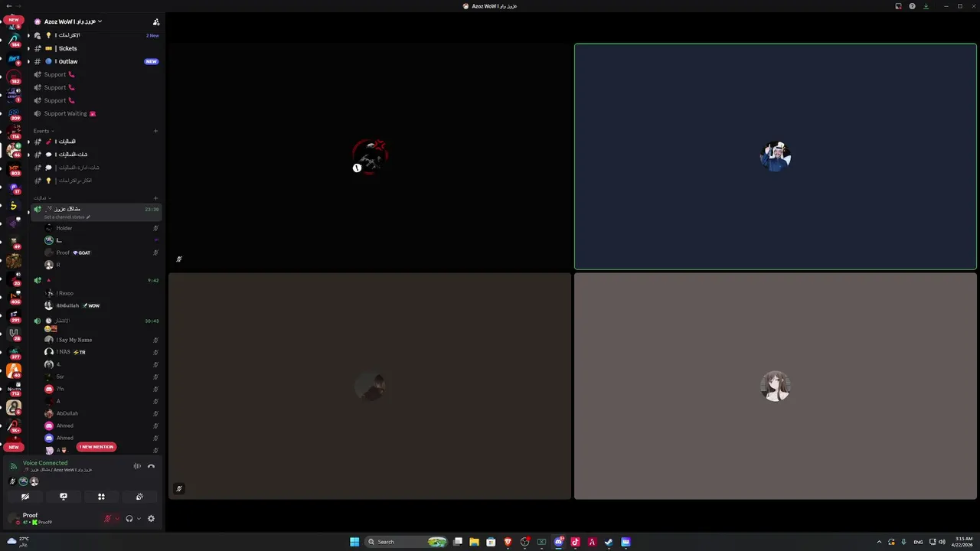This screenshot has height=551, width=980.
Task: Add channel plus icon in Events category
Action: 155,131
